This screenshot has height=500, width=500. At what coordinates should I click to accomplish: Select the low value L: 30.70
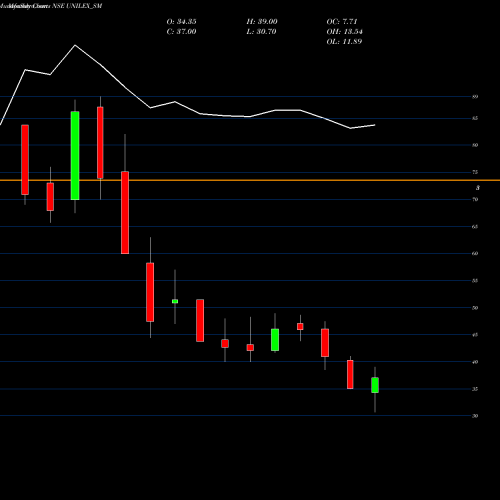[x=261, y=32]
